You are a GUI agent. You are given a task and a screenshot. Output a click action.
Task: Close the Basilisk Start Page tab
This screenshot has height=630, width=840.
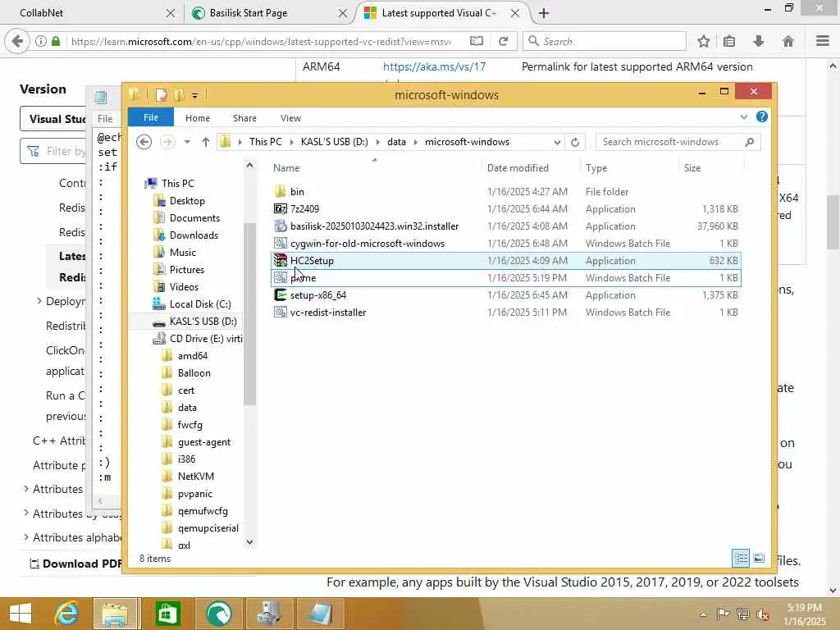[x=343, y=13]
